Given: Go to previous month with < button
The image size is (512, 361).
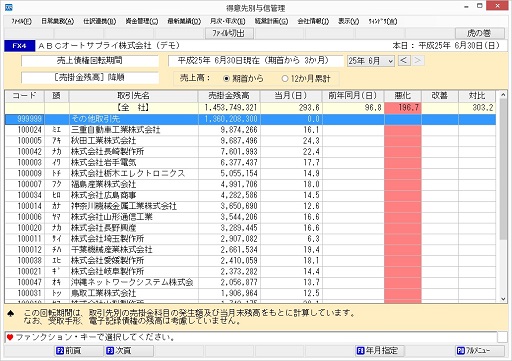Looking at the screenshot, I should (x=404, y=61).
